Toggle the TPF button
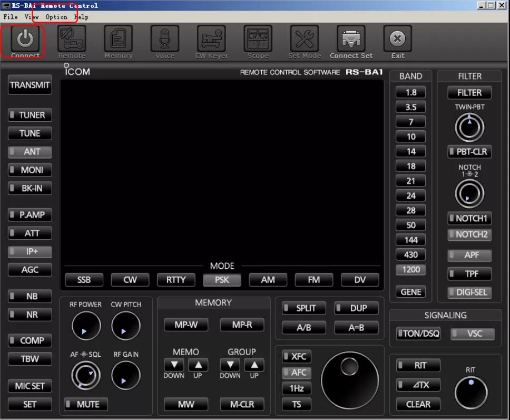The width and height of the screenshot is (510, 420). point(469,274)
